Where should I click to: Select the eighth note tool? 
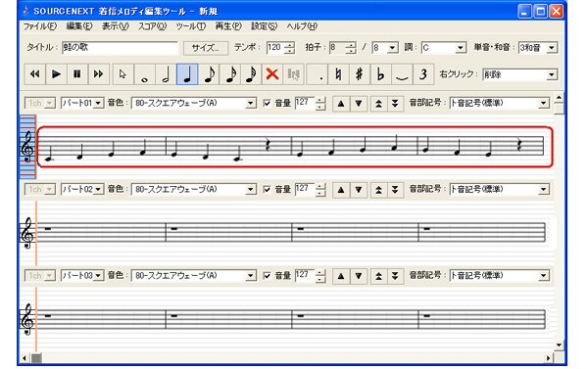209,74
